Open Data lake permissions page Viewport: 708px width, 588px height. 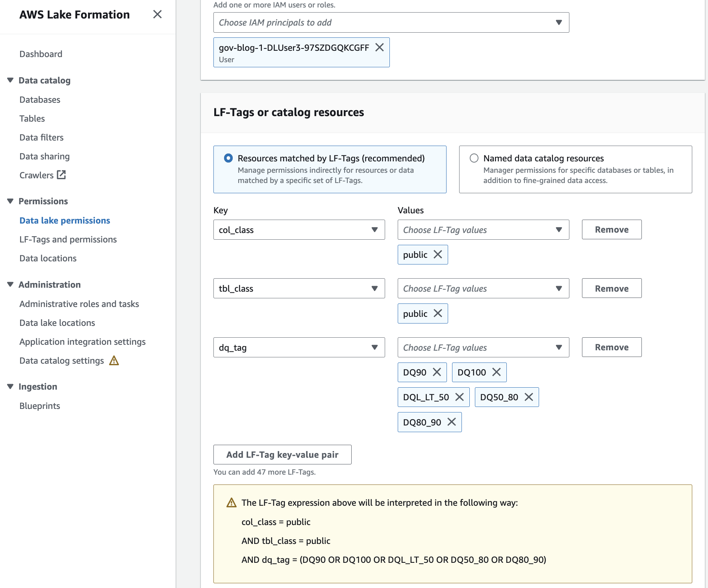point(65,220)
